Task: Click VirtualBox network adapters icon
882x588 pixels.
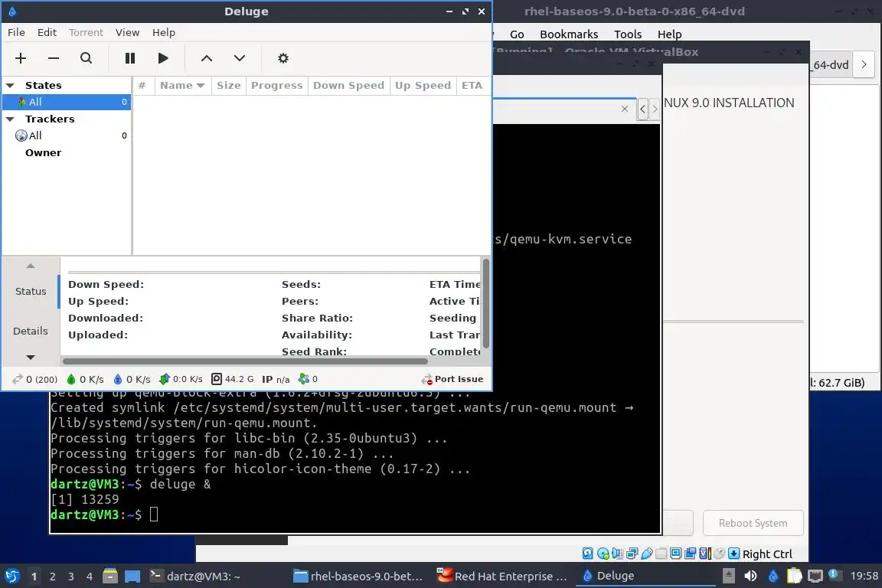Action: (632, 554)
